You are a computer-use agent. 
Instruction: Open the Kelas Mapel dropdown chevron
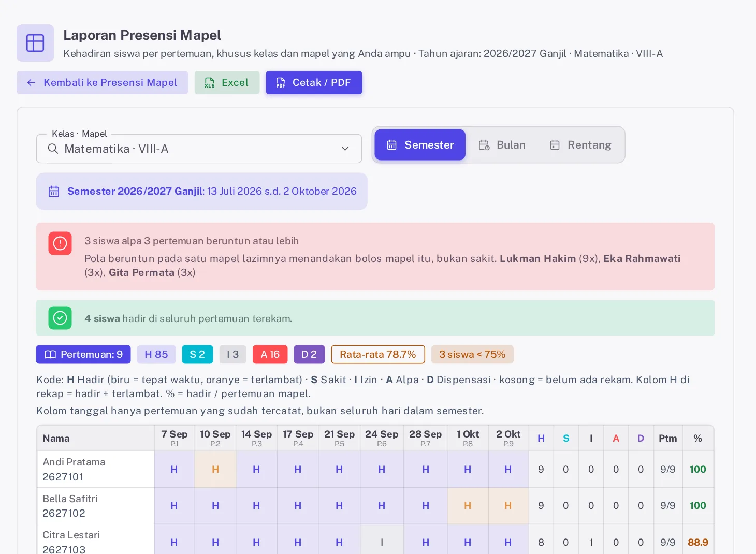(x=345, y=149)
